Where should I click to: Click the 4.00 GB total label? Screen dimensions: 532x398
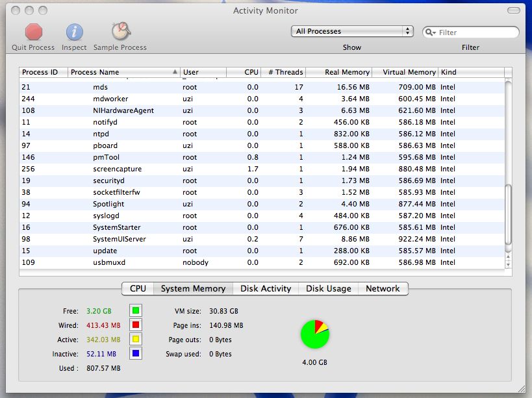pyautogui.click(x=314, y=362)
